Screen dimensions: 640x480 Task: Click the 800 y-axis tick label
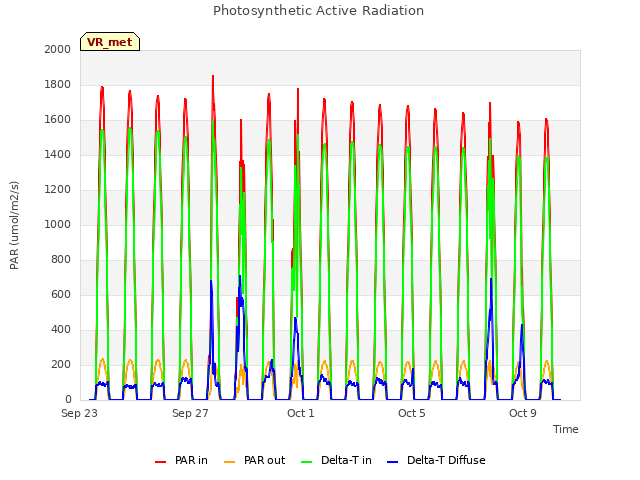tap(61, 260)
